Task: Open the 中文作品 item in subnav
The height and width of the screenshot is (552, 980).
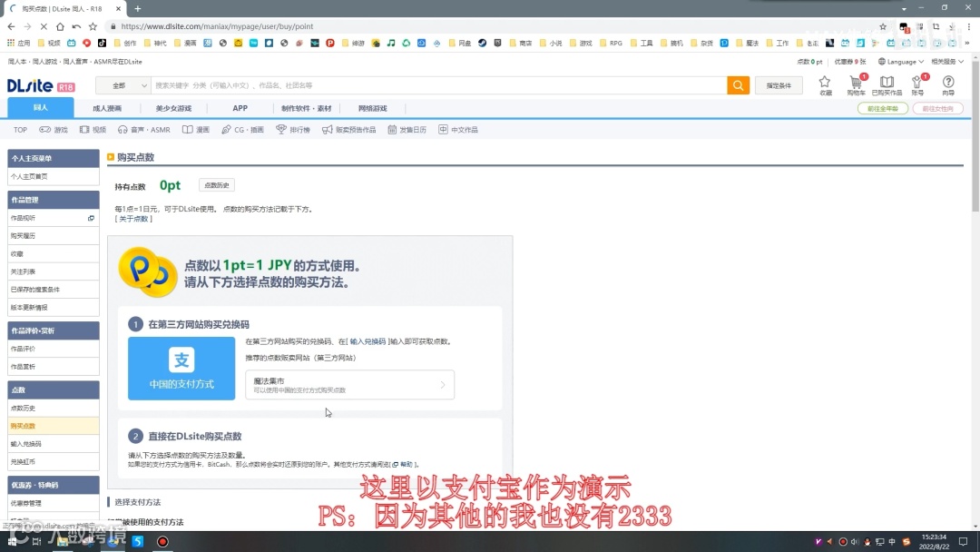Action: 458,130
